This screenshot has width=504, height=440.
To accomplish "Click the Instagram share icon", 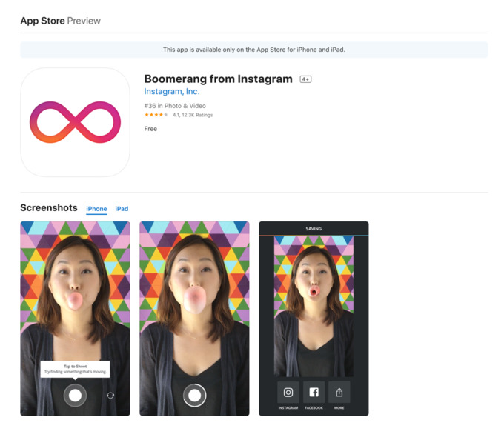I will click(288, 392).
